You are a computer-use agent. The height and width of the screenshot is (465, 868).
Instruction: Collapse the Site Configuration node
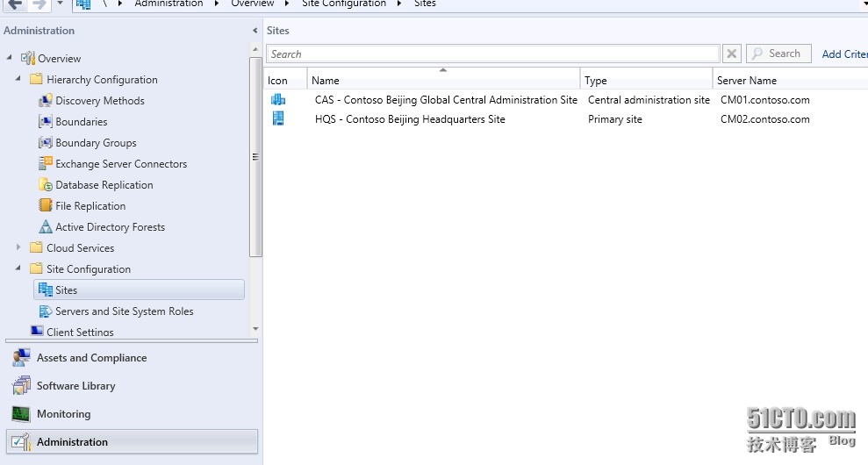tap(18, 268)
